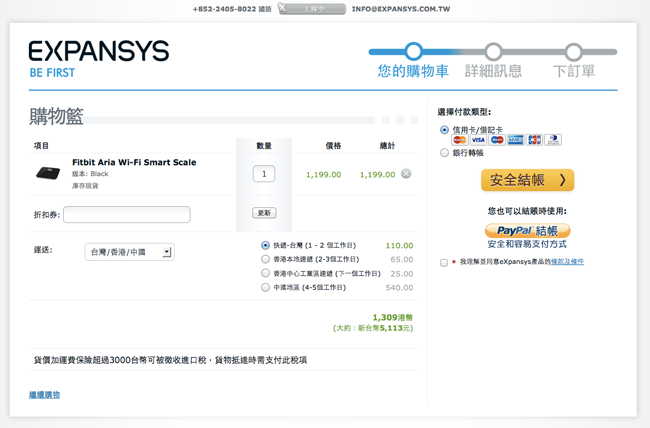Click the JCB card icon

coord(534,140)
